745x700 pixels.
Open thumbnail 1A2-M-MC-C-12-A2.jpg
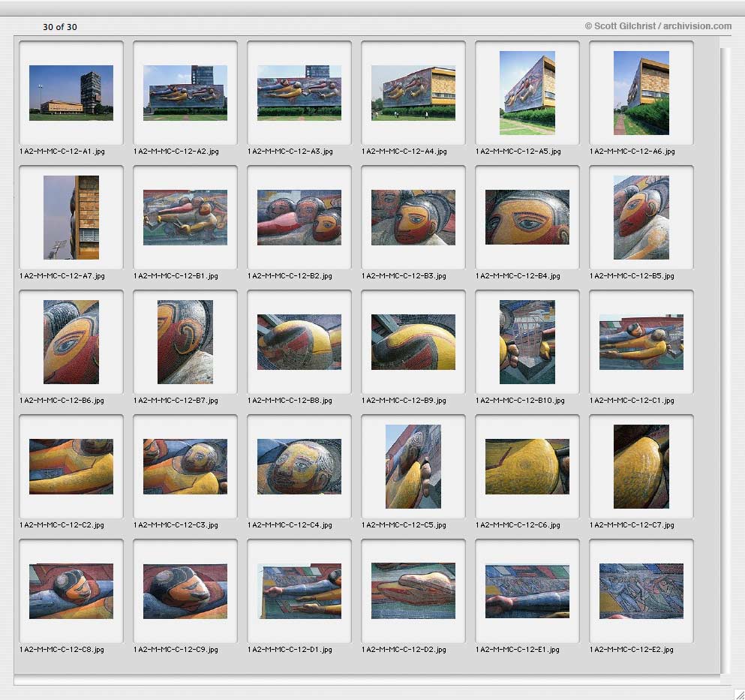click(185, 93)
